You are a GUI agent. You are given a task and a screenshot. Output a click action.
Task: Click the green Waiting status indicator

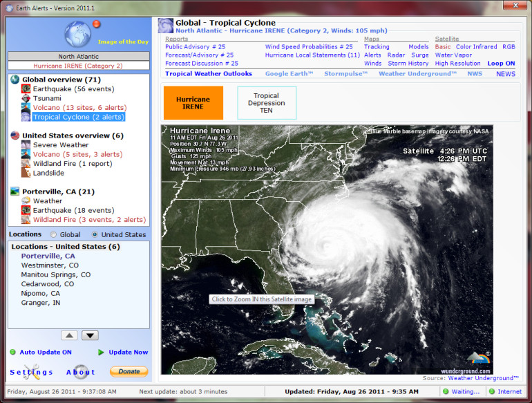pos(446,391)
